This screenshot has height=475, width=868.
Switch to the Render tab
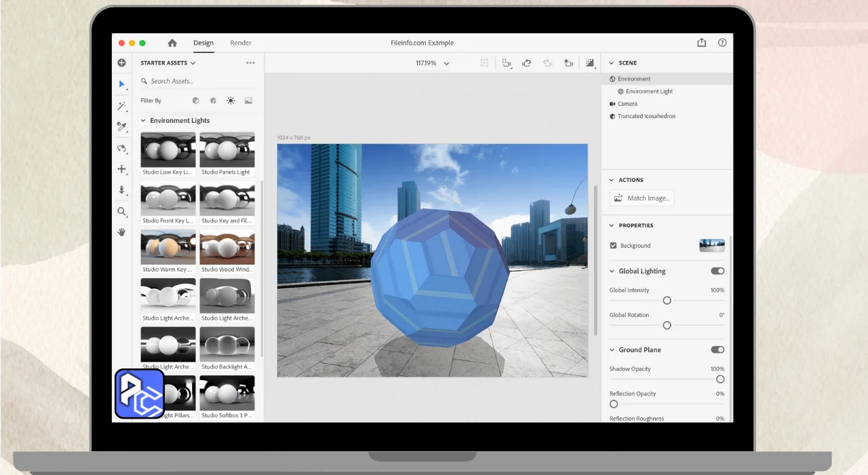point(241,43)
